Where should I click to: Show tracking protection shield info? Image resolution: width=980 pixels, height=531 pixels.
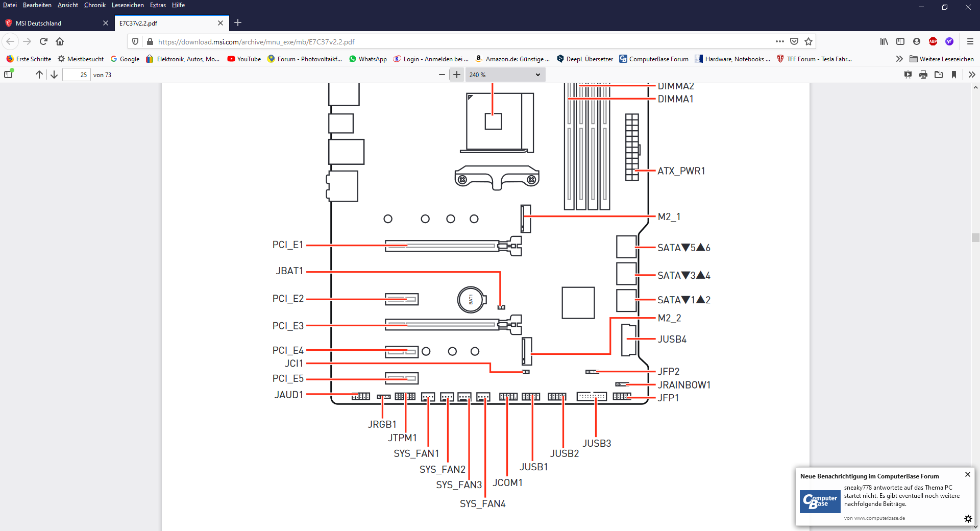tap(135, 41)
